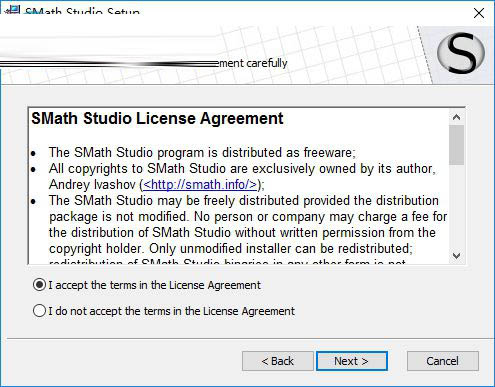This screenshot has height=387, width=495.
Task: Go to the previous step with Back
Action: 278,361
